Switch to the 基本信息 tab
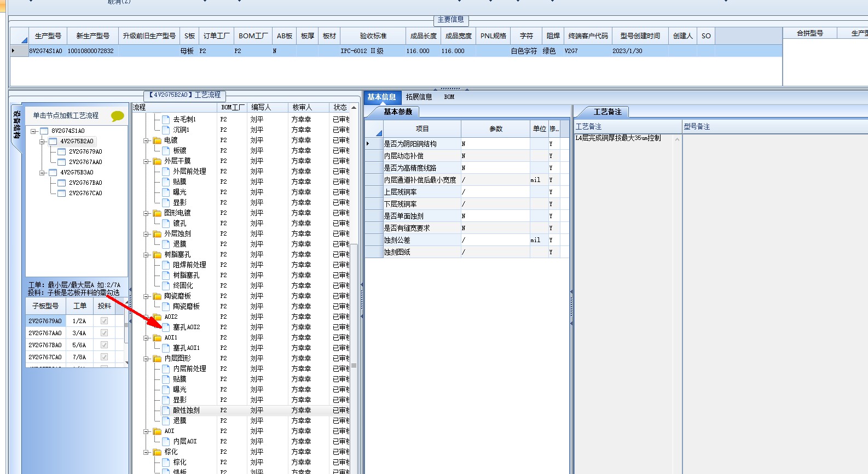 [382, 97]
